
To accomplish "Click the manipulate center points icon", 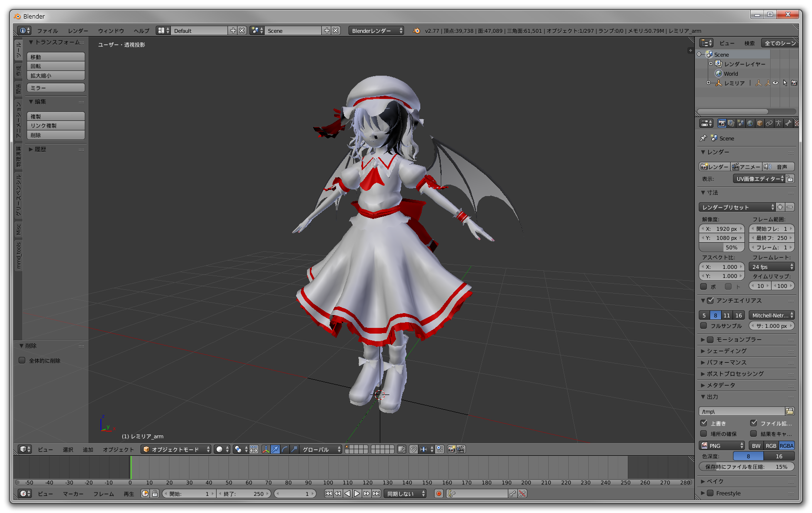I will pyautogui.click(x=254, y=449).
